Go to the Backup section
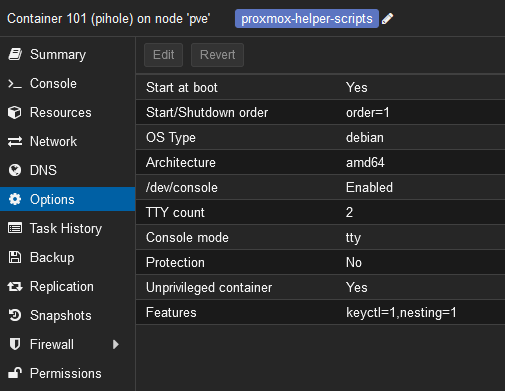The width and height of the screenshot is (505, 391). (x=67, y=257)
